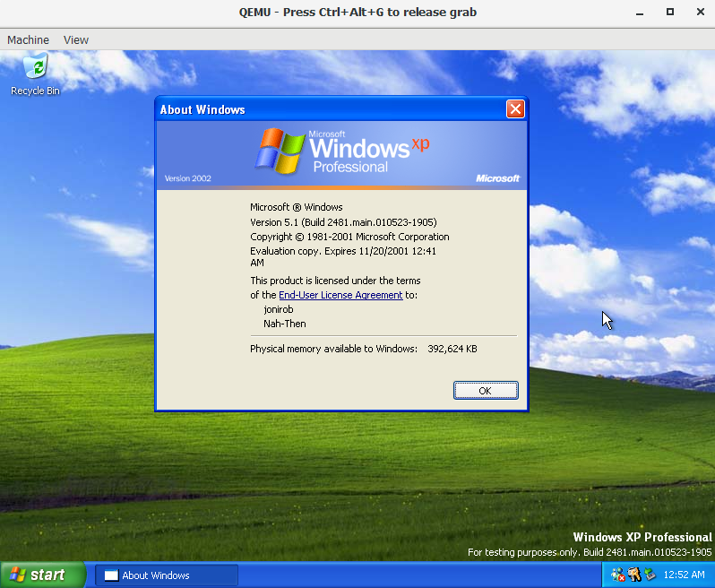The width and height of the screenshot is (715, 588).
Task: Click the Copyright 1981-2001 Microsoft Corporation text
Action: [x=349, y=237]
